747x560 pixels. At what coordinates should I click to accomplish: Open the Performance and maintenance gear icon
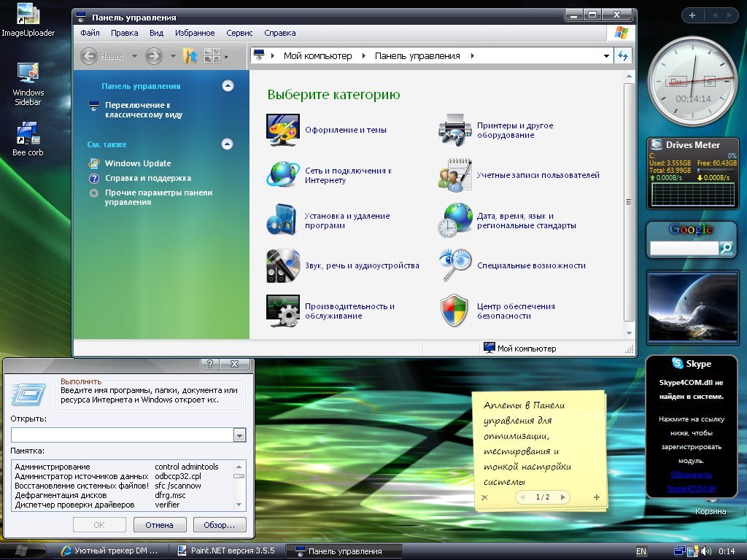tap(282, 311)
